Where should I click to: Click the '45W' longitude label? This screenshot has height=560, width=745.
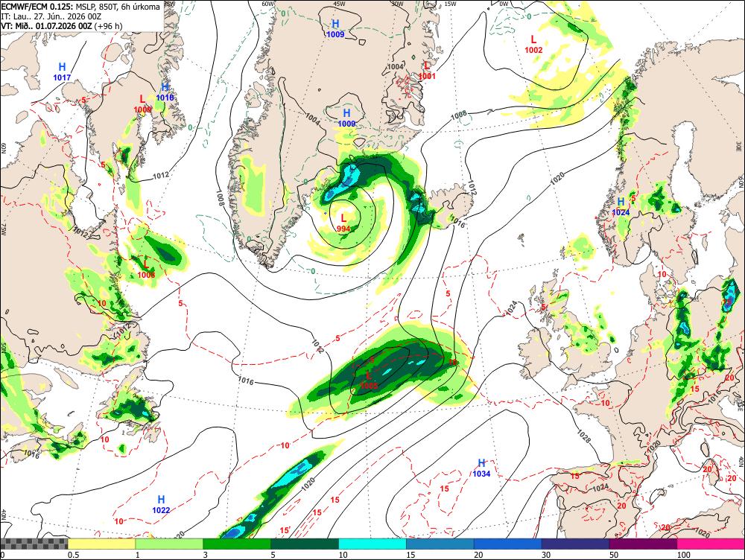(339, 3)
